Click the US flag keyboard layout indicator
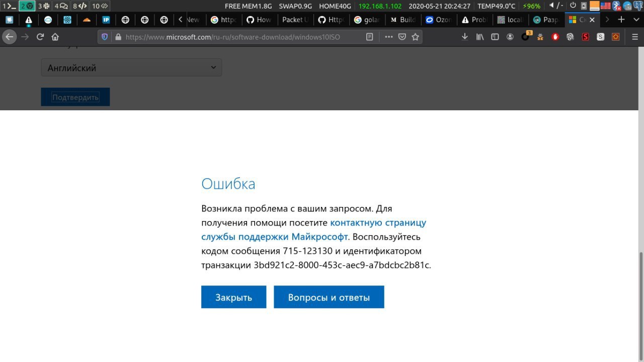 click(x=605, y=6)
